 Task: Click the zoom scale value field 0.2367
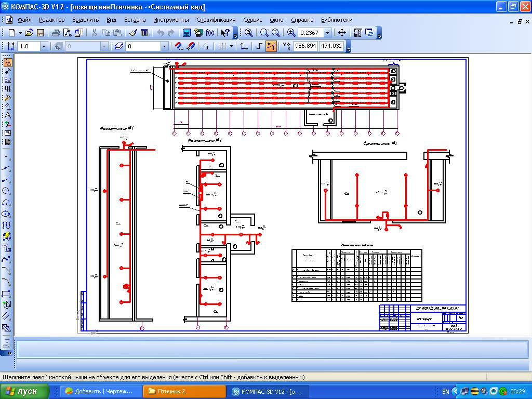coord(311,33)
